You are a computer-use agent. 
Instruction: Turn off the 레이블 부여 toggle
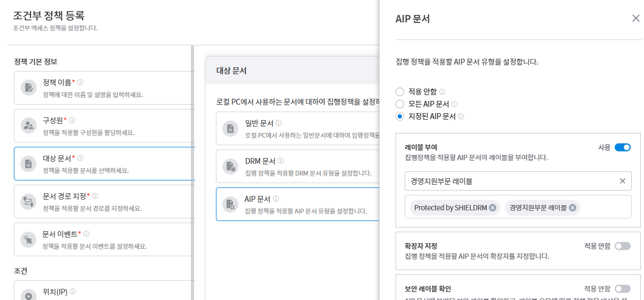click(622, 147)
